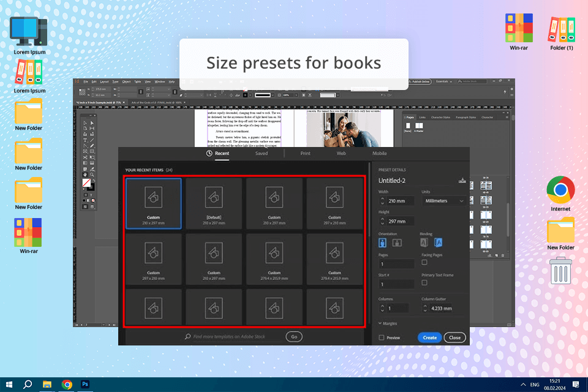Screen dimensions: 588x392
Task: Select the Type tool in the toolbox
Action: pyautogui.click(x=85, y=140)
